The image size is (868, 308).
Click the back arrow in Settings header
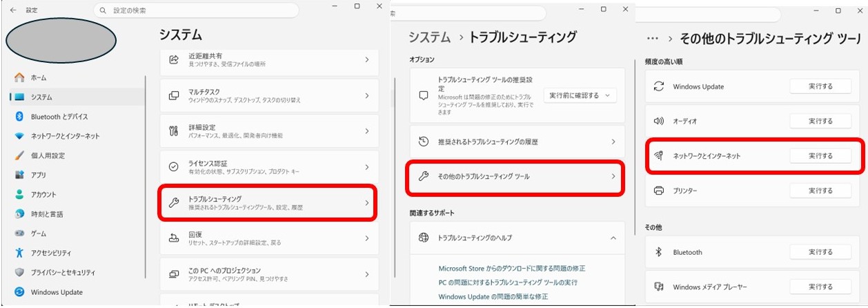pos(13,10)
